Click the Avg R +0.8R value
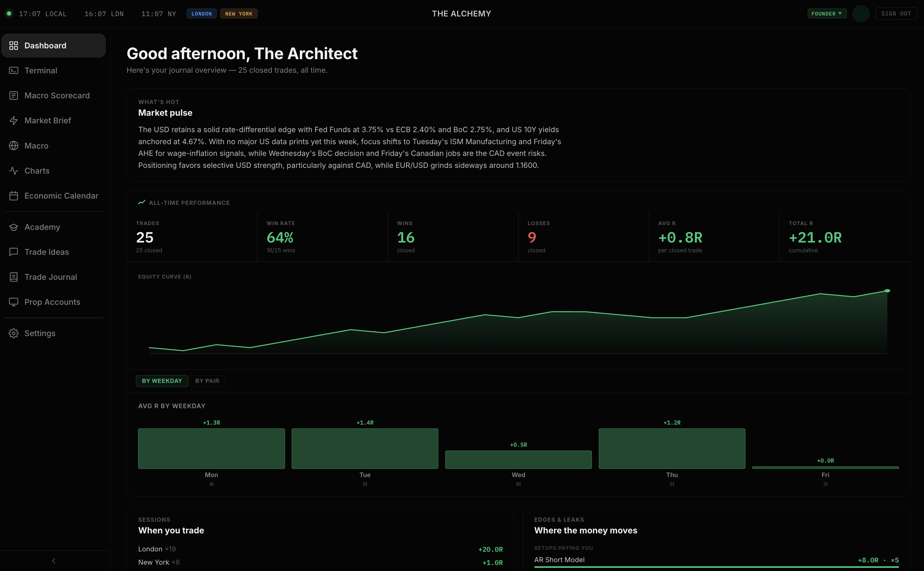The image size is (924, 571). click(680, 237)
